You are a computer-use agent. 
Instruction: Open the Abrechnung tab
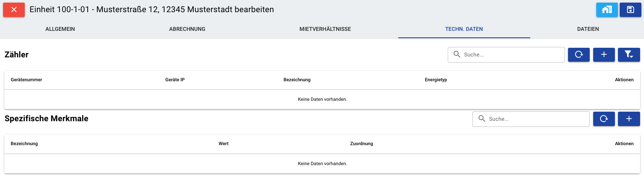(x=187, y=29)
